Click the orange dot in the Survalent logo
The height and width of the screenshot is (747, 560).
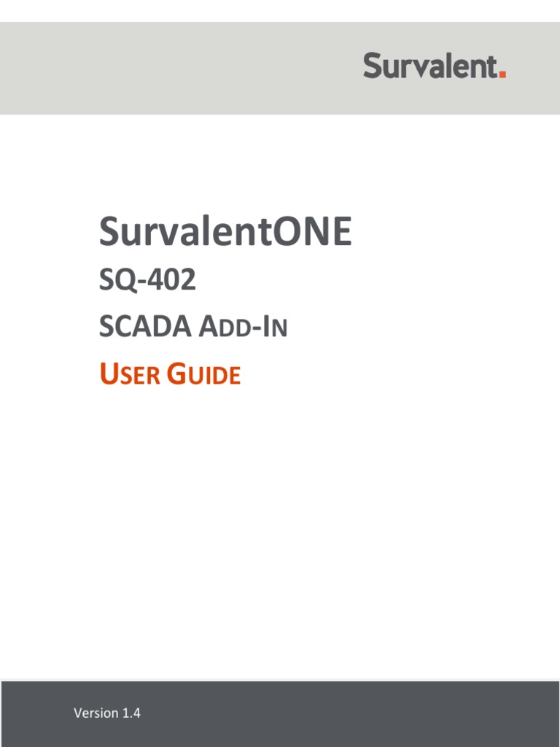(x=502, y=74)
